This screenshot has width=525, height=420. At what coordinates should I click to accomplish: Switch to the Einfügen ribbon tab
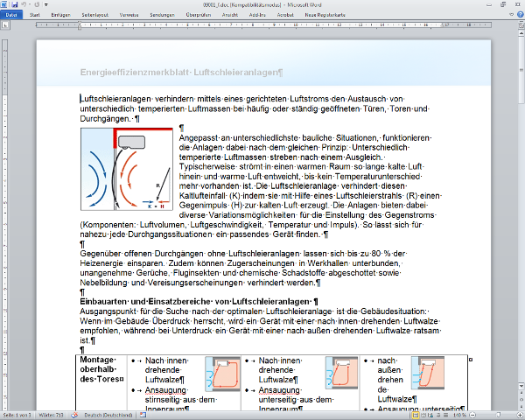tap(60, 16)
